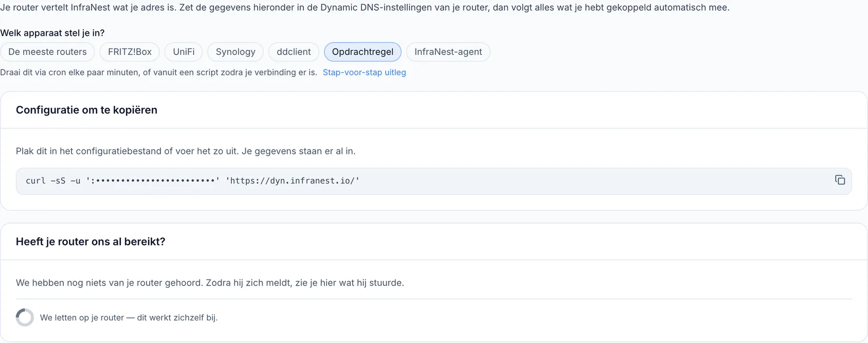Copy the curl configuration command
Screen dimensions: 868x343
pyautogui.click(x=840, y=180)
